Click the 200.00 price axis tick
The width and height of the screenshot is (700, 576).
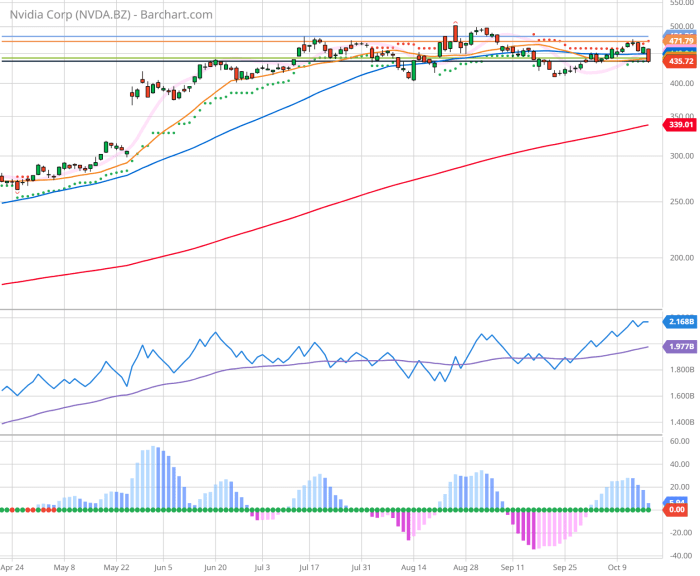(x=681, y=257)
